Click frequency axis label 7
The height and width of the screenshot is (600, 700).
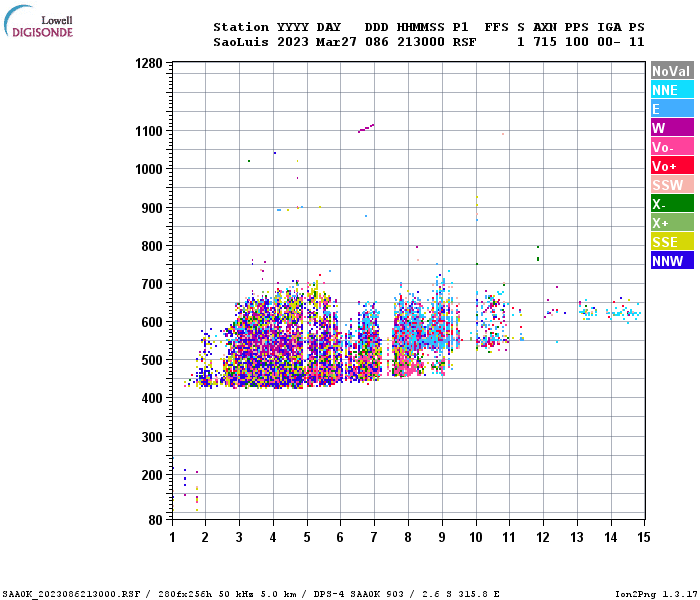(x=374, y=537)
